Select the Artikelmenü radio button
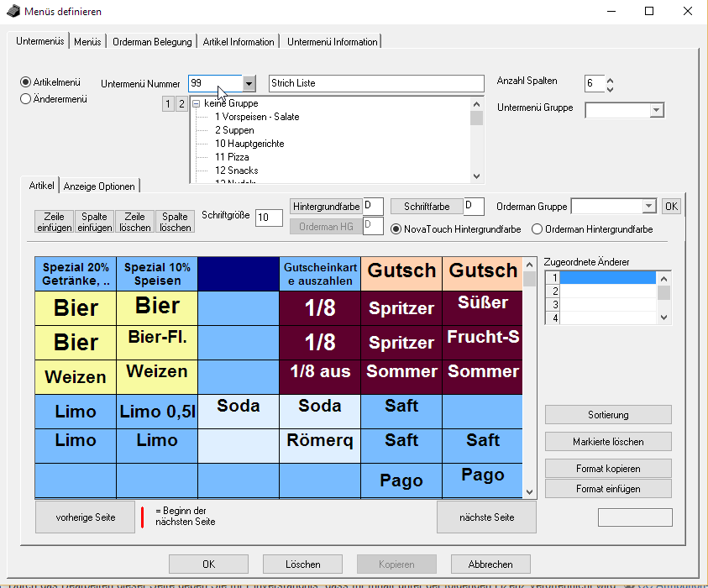Image resolution: width=708 pixels, height=588 pixels. pos(25,82)
